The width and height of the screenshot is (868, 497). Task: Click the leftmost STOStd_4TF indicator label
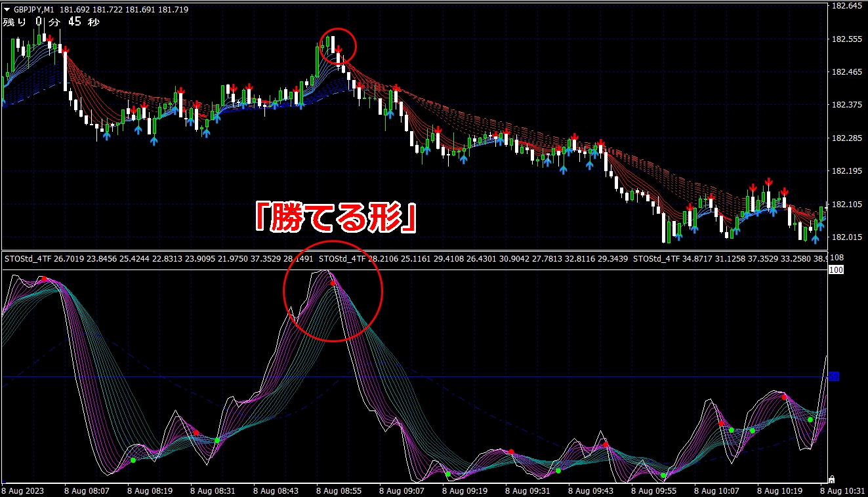(26, 259)
